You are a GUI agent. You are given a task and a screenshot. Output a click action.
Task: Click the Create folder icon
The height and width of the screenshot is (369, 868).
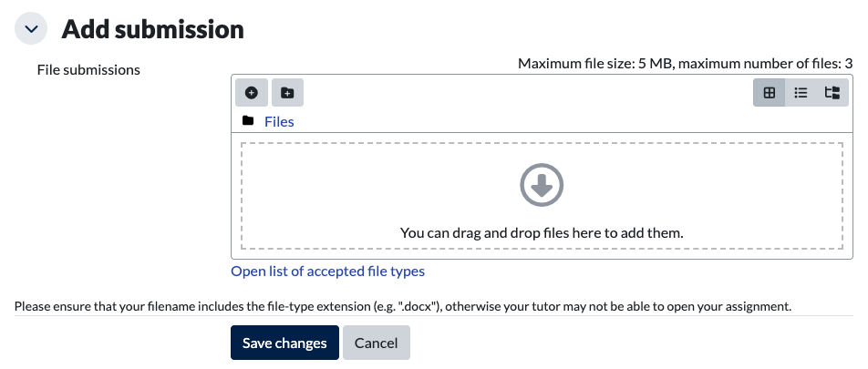coord(287,93)
